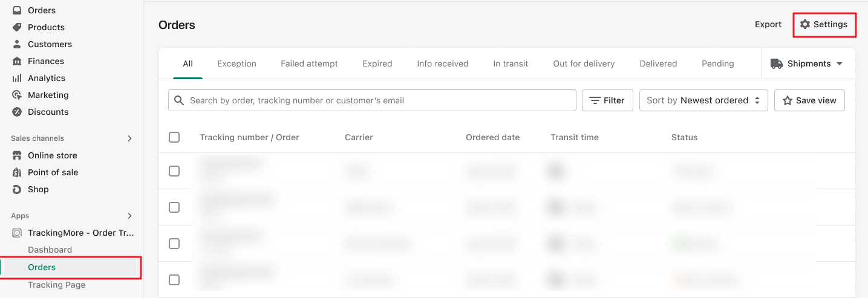Open Settings via the gear icon

pos(805,24)
